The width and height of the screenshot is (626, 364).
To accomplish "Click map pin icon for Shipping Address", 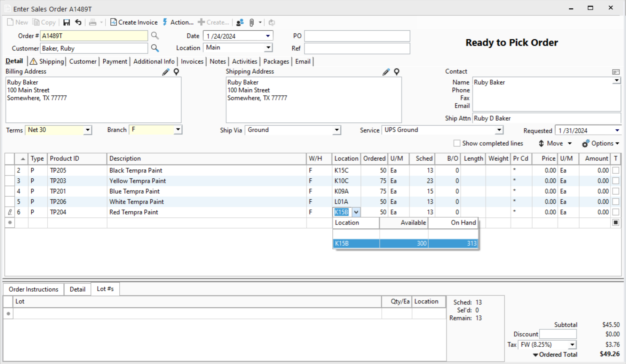I will point(397,72).
